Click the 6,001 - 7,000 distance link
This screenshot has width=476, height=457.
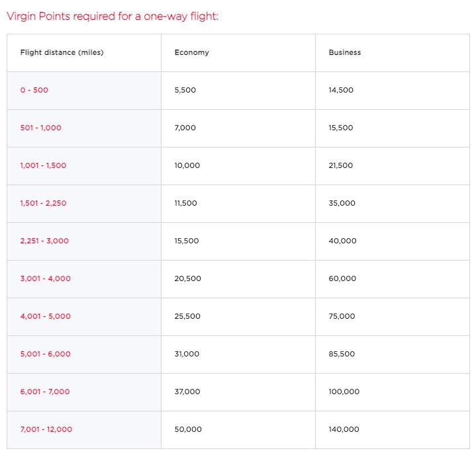pos(45,392)
